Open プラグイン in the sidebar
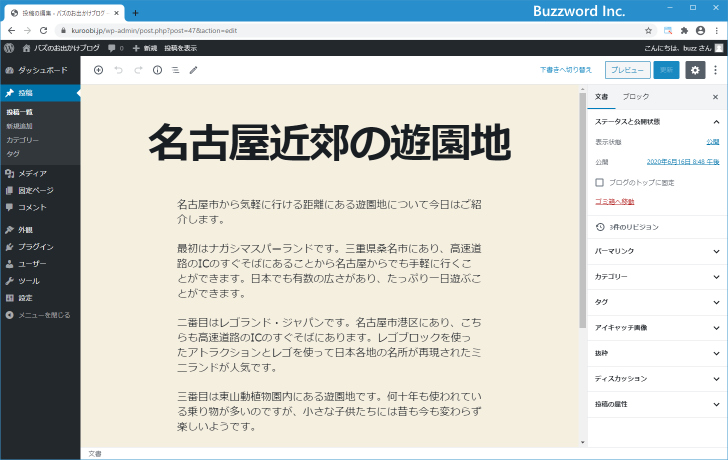Image resolution: width=728 pixels, height=460 pixels. (40, 247)
